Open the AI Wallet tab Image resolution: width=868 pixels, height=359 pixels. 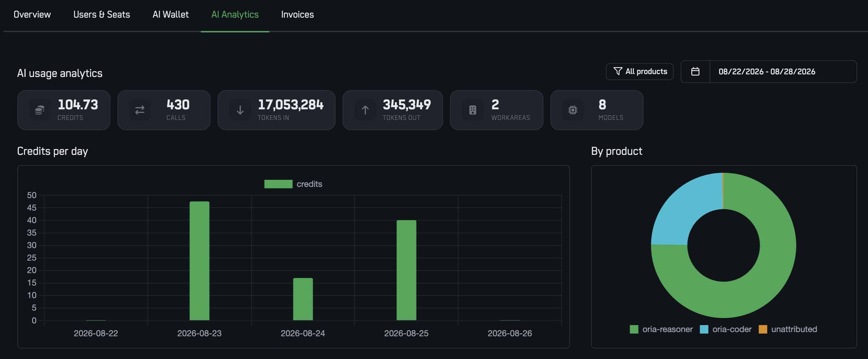[x=171, y=14]
